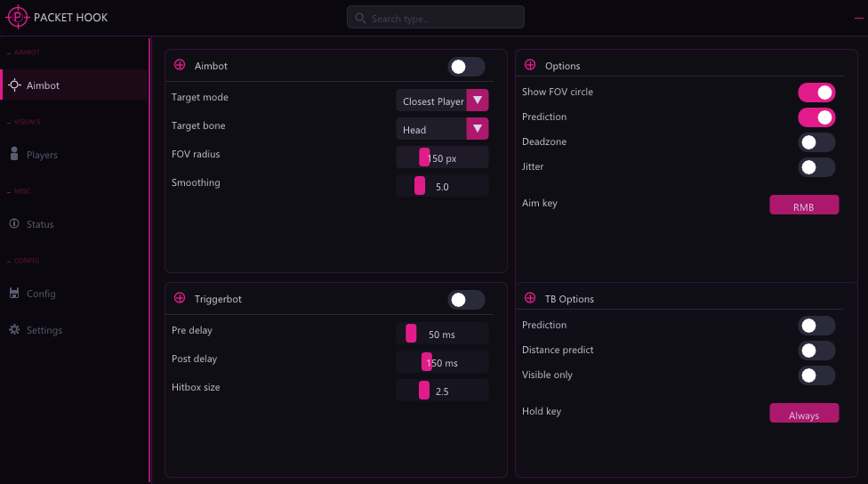Enable the Deadzone switch

point(816,142)
